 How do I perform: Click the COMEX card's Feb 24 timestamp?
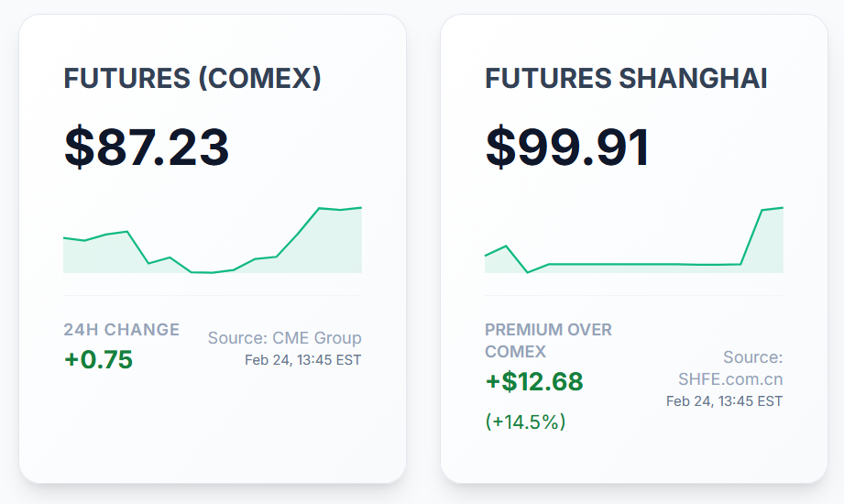[x=302, y=360]
